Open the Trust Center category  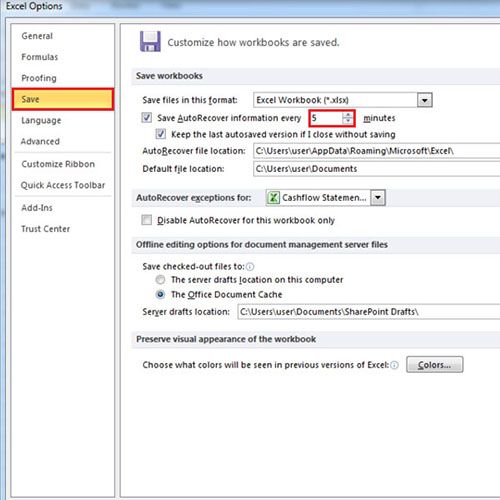46,229
